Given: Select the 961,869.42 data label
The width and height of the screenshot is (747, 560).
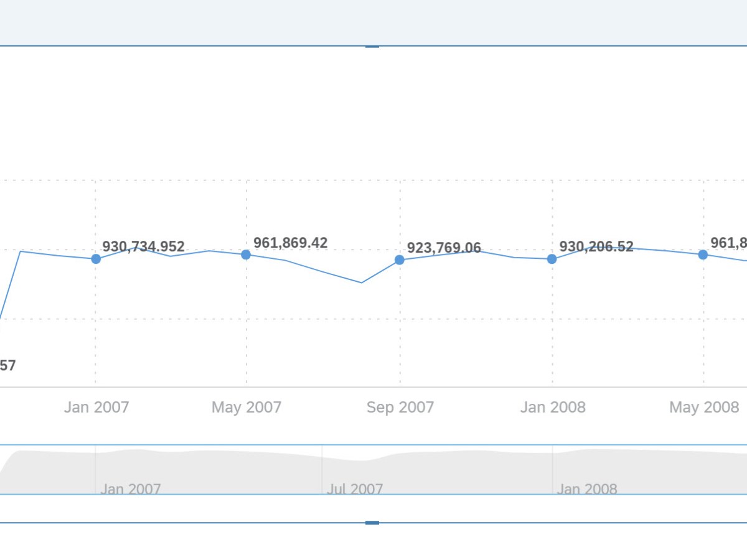Looking at the screenshot, I should pos(290,243).
